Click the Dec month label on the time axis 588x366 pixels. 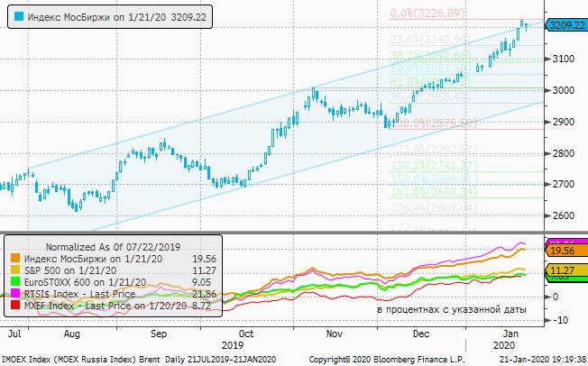[421, 334]
